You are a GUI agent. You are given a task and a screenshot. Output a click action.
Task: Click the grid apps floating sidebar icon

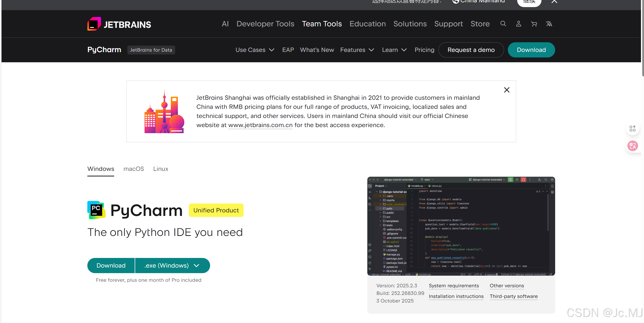point(632,128)
